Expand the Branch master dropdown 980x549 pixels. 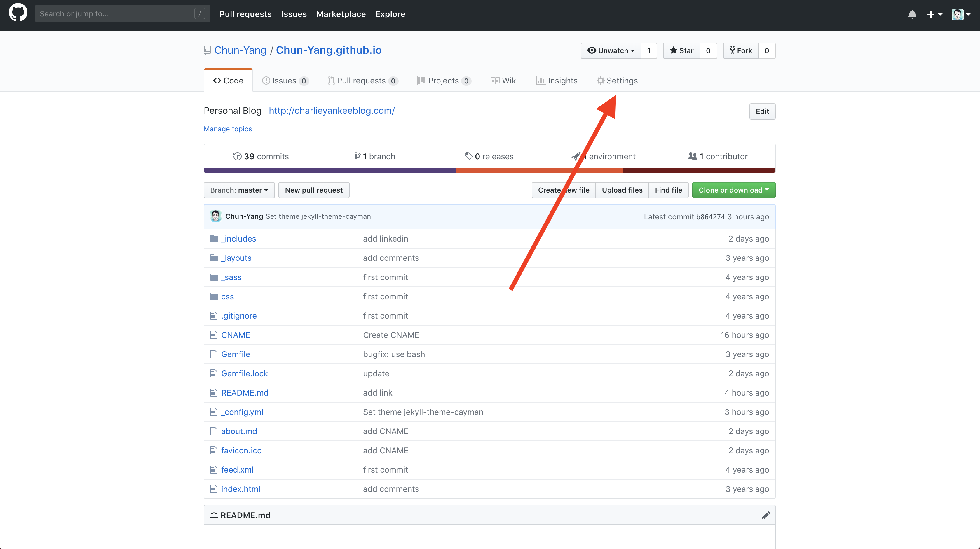[x=238, y=190]
